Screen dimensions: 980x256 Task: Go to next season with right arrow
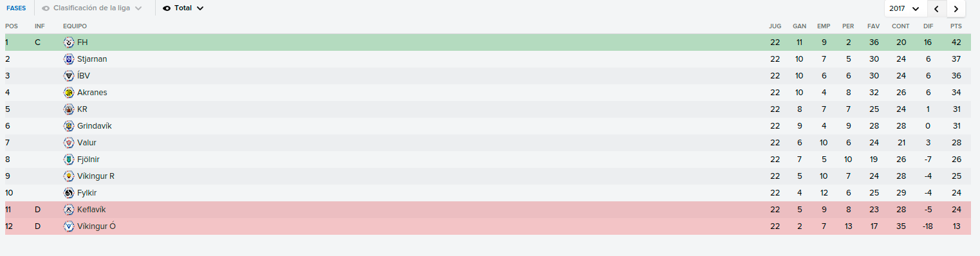(x=956, y=8)
